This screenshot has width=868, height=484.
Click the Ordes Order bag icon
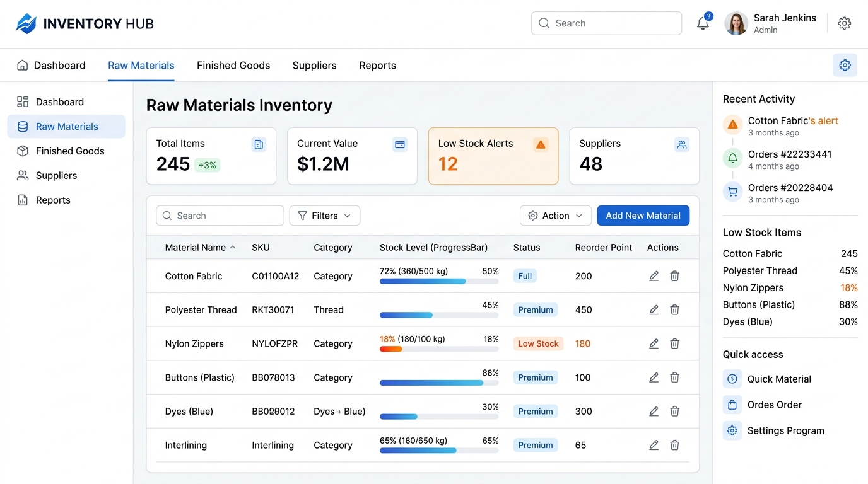[732, 405]
